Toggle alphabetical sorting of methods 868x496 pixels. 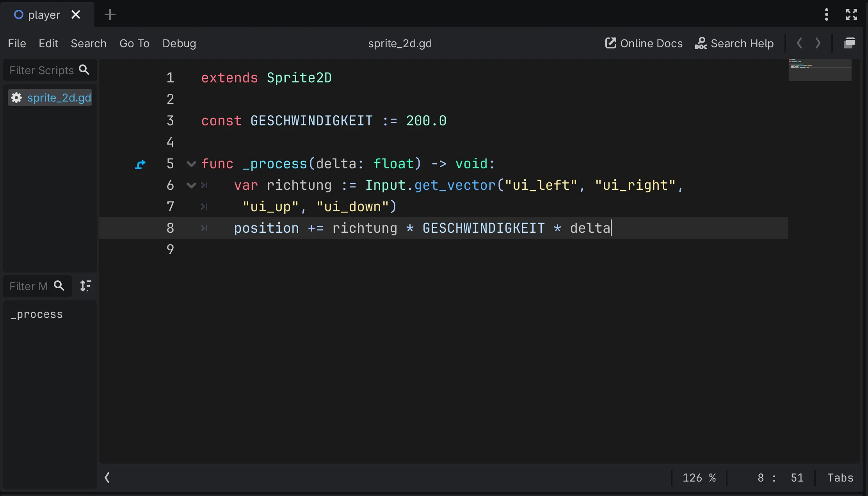[x=85, y=286]
